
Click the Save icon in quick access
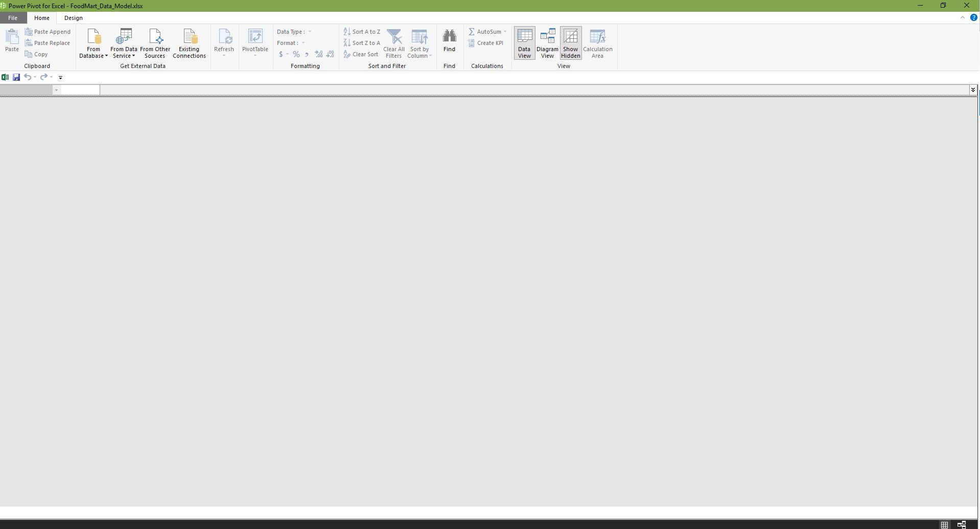[16, 77]
